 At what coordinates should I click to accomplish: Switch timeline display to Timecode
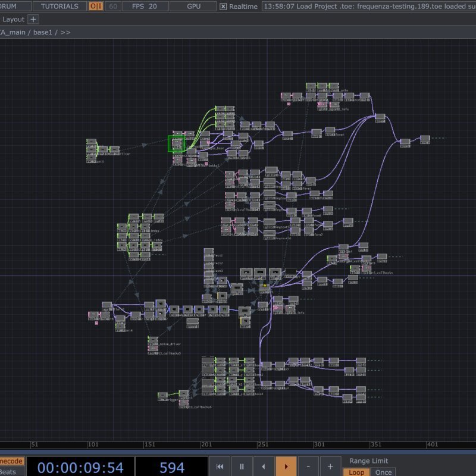11,461
